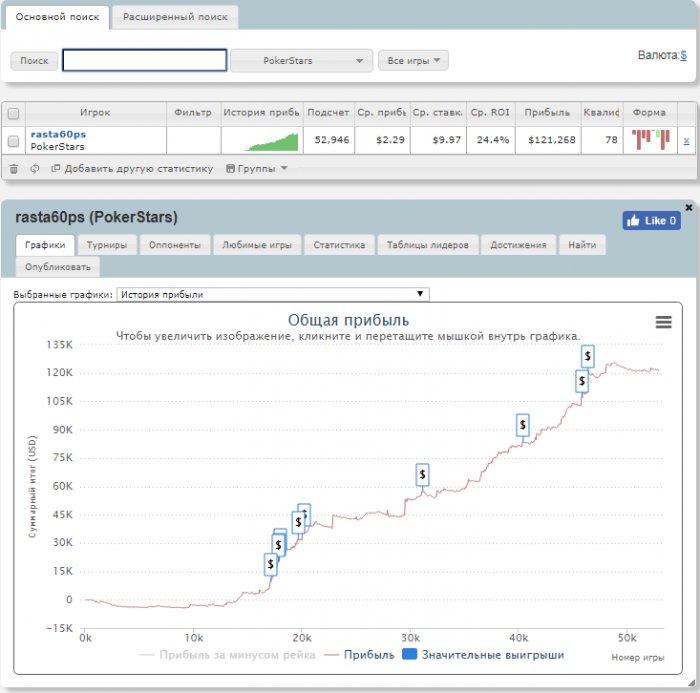The image size is (700, 693).
Task: Click the trash delete icon
Action: tap(14, 169)
